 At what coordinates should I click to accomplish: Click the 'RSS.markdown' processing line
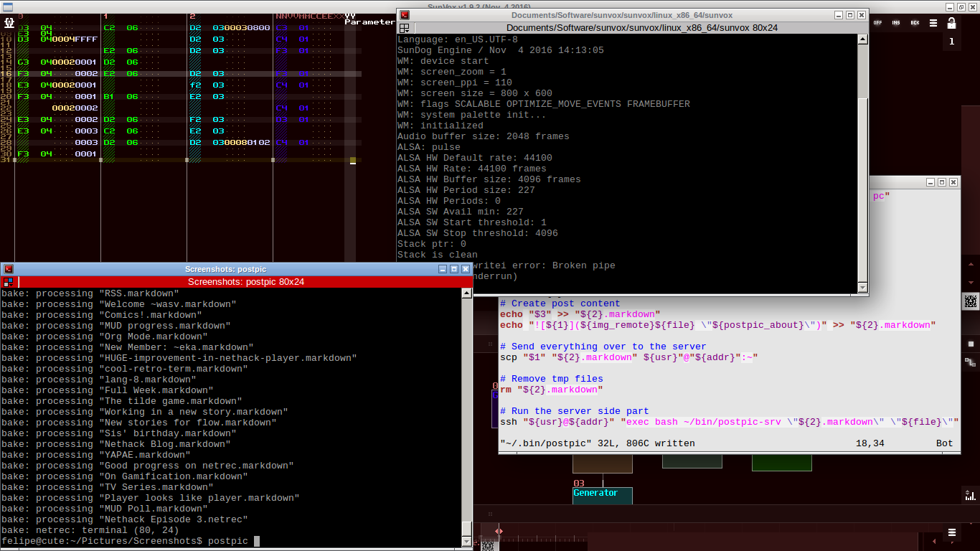pyautogui.click(x=90, y=293)
